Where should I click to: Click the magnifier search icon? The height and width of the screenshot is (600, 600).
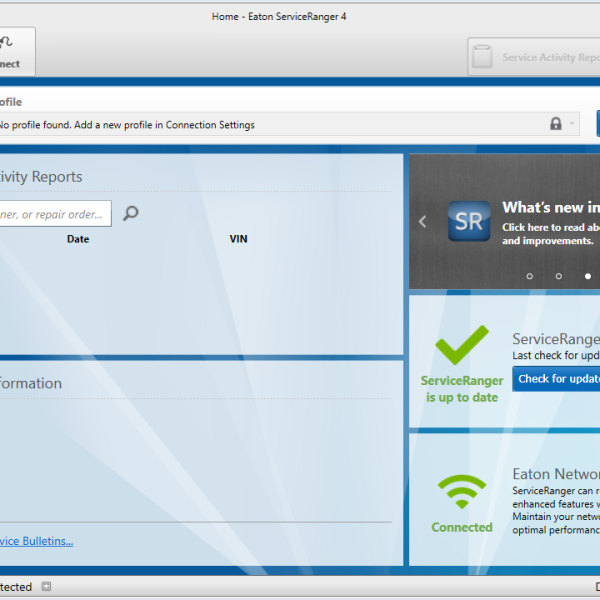[x=130, y=213]
